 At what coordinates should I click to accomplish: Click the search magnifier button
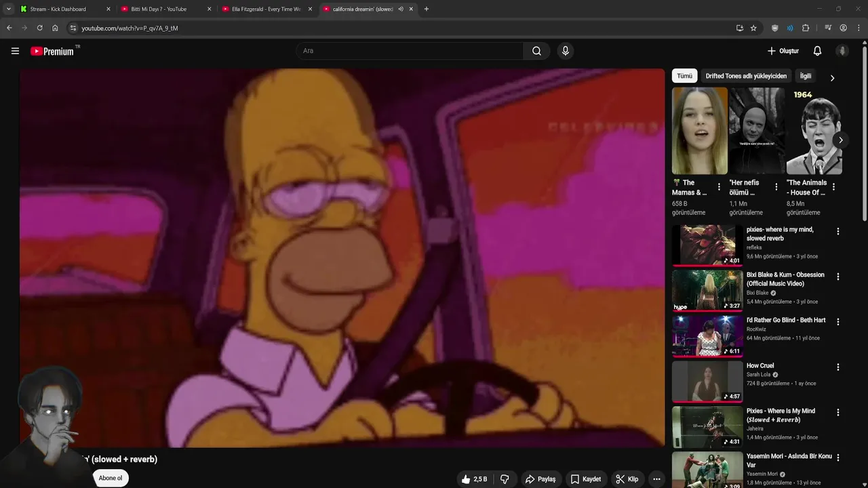[x=536, y=51]
